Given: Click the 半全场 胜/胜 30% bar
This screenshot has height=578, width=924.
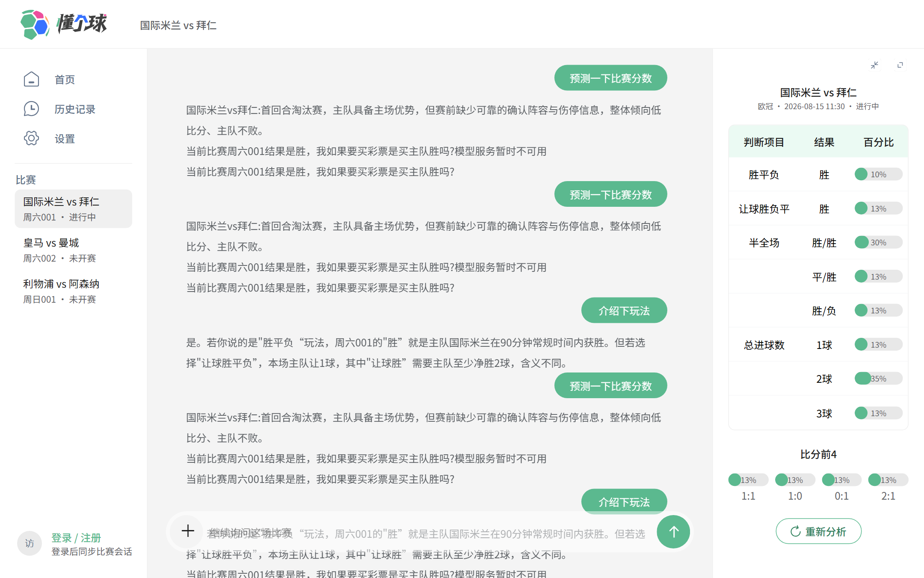Looking at the screenshot, I should tap(878, 242).
